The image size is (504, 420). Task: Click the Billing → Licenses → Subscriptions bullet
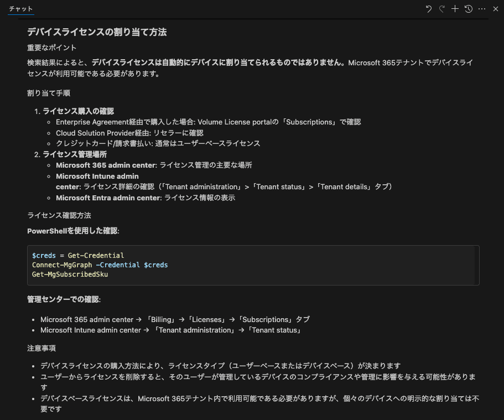pyautogui.click(x=175, y=320)
